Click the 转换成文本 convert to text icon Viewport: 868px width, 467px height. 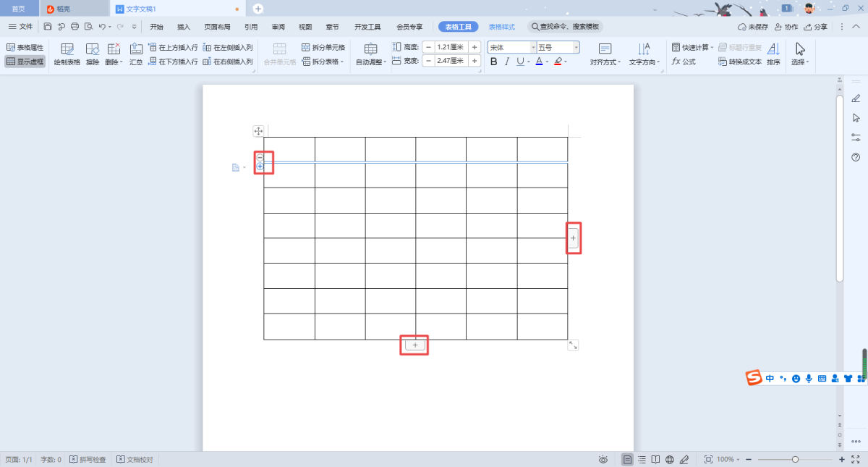740,62
